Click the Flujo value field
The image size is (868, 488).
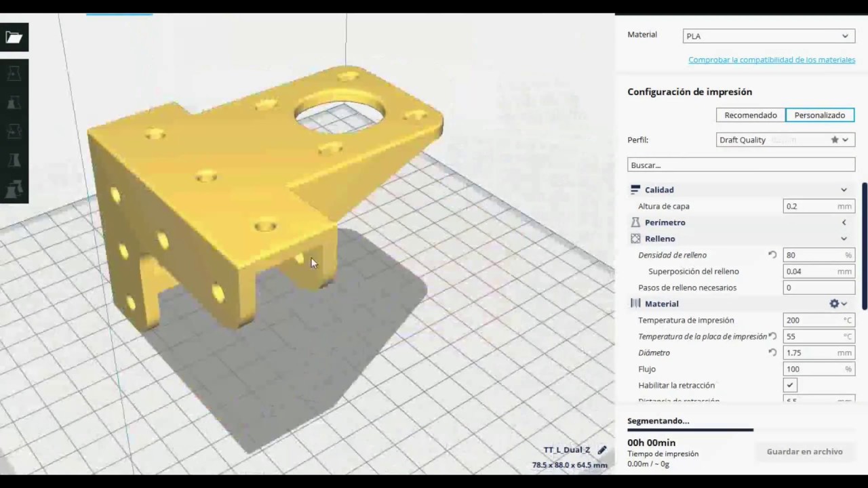click(818, 369)
